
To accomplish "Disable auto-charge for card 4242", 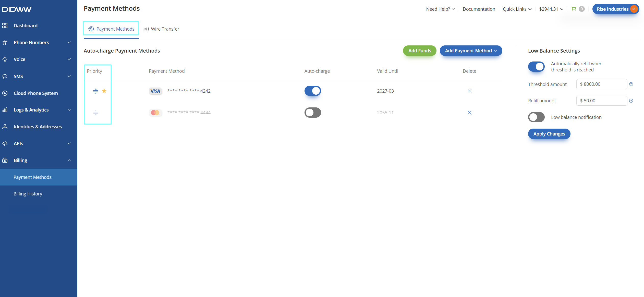I will 313,91.
